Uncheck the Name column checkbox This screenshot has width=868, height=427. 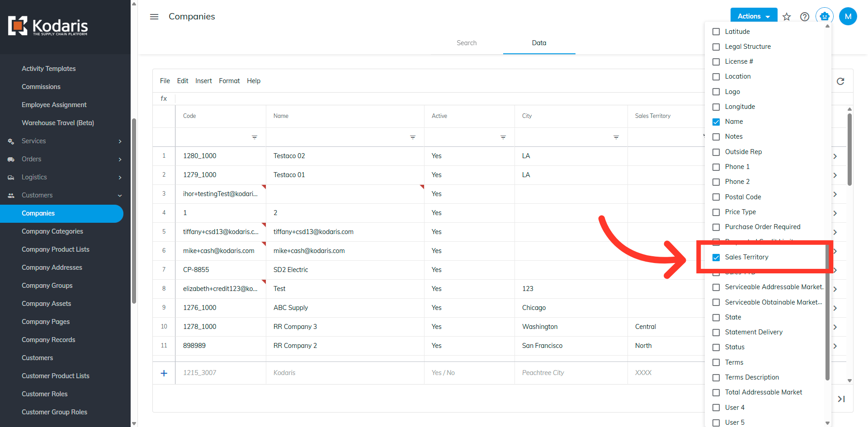click(x=716, y=122)
